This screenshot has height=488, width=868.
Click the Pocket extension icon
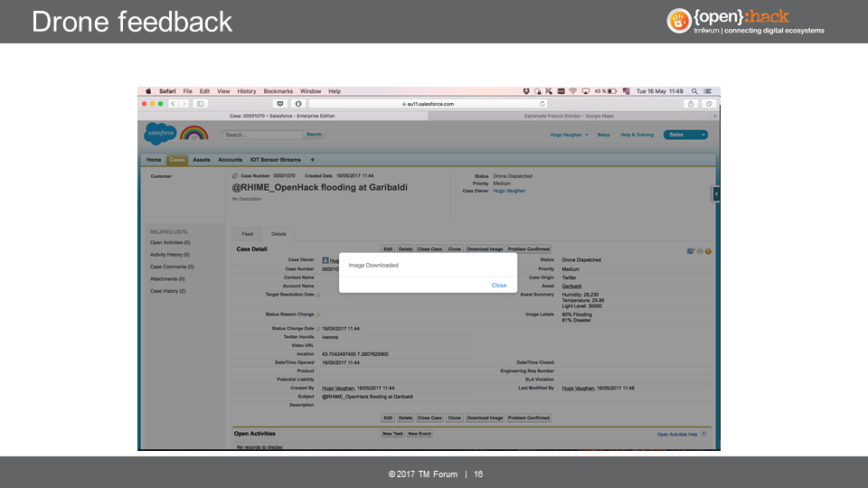(x=280, y=103)
